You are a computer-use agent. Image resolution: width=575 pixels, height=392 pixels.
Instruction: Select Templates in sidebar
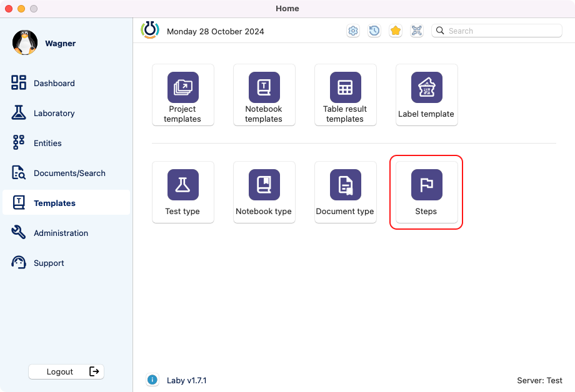[66, 202]
